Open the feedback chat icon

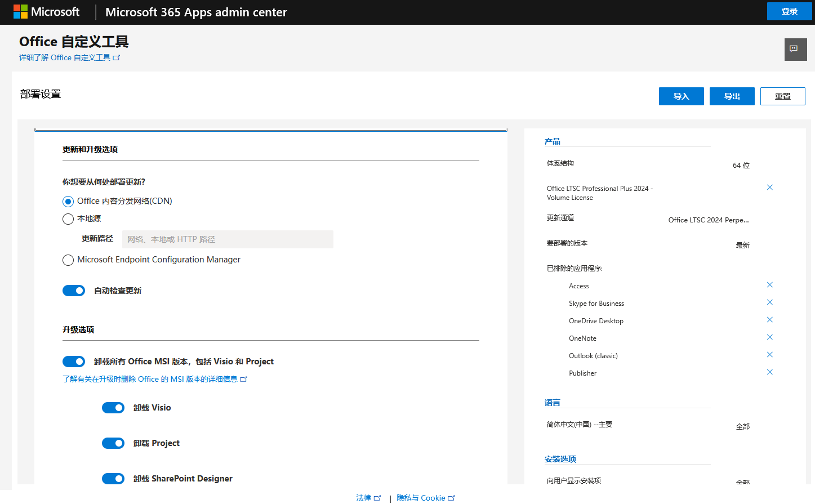(795, 50)
